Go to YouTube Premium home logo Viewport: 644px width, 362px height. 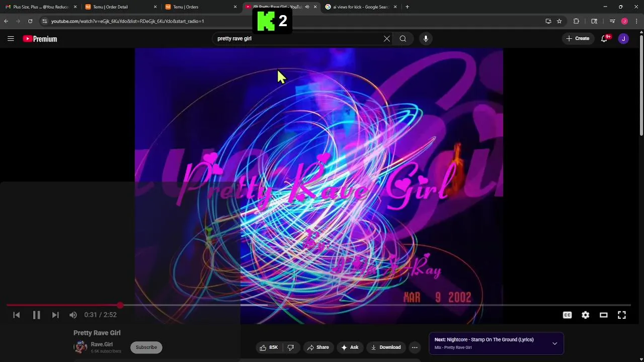click(40, 39)
